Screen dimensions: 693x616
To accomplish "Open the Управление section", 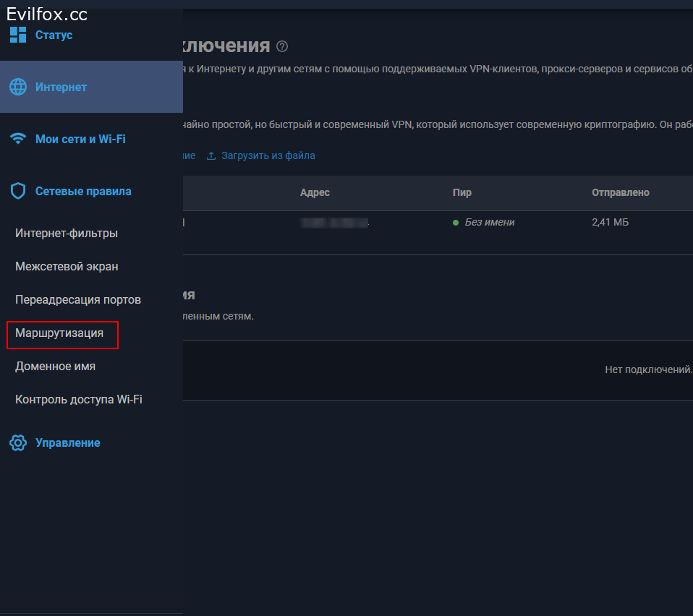I will click(x=67, y=443).
